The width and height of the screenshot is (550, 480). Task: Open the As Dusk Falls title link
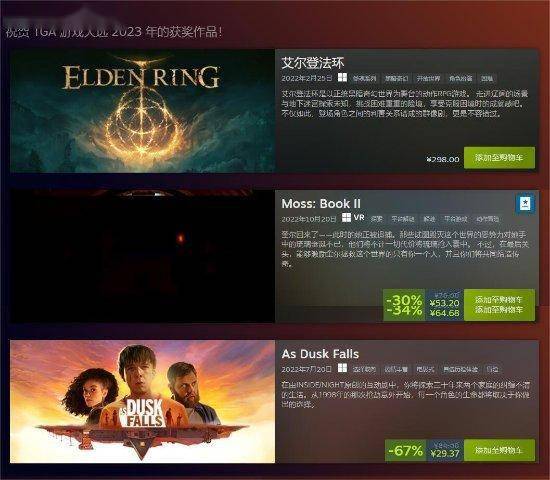[x=320, y=354]
